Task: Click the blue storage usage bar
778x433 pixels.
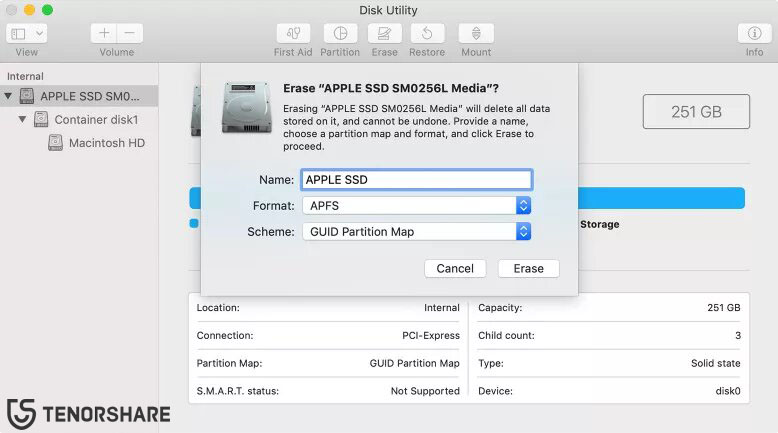Action: click(661, 198)
